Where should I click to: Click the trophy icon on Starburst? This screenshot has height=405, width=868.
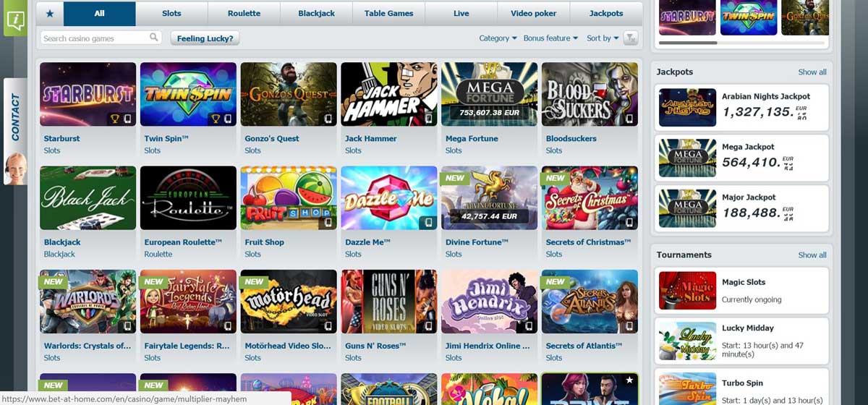point(114,119)
